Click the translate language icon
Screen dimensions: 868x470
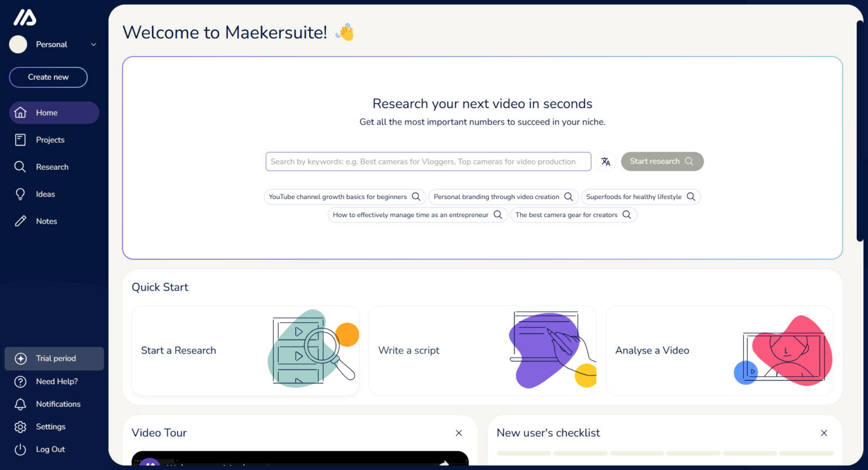[606, 161]
